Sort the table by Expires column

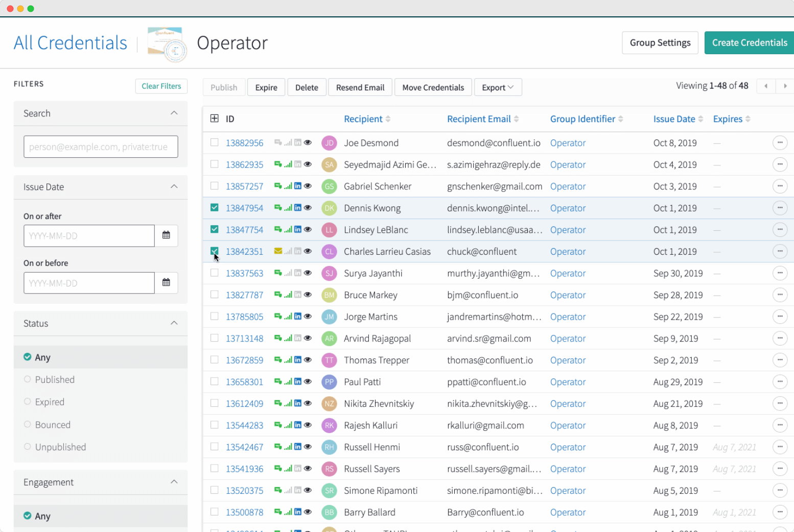(x=732, y=119)
